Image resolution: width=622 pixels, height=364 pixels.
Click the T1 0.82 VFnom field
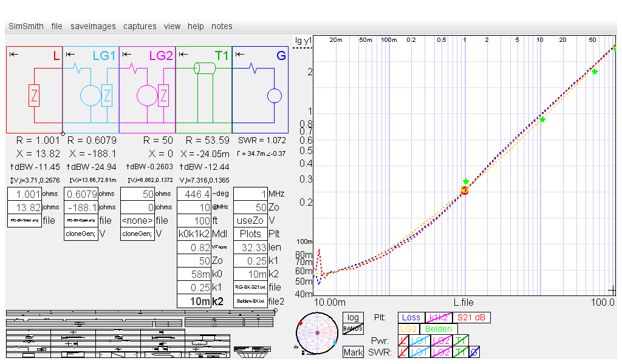point(194,248)
